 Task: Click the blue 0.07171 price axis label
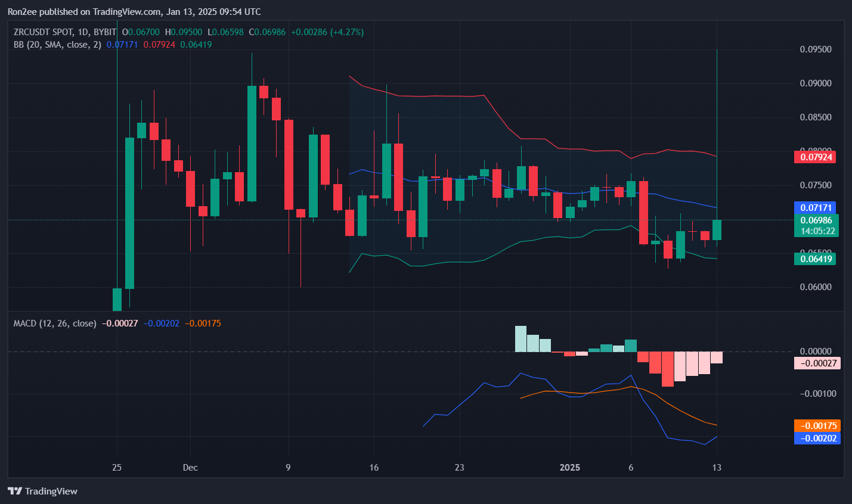click(815, 208)
